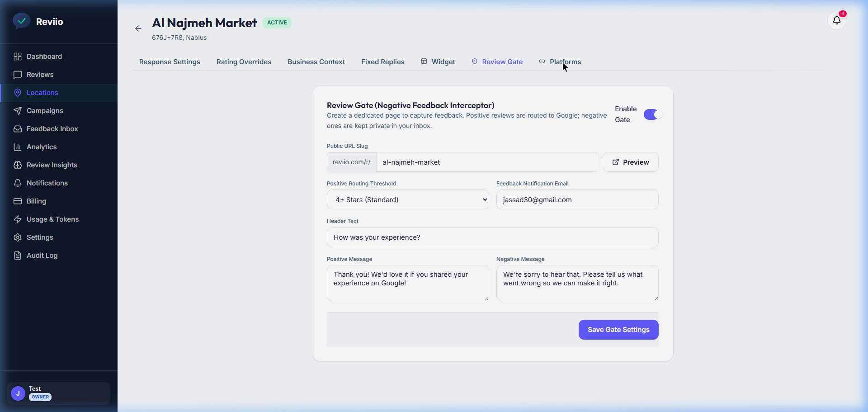This screenshot has height=412, width=868.
Task: Open the Fixed Replies tab
Action: click(383, 62)
